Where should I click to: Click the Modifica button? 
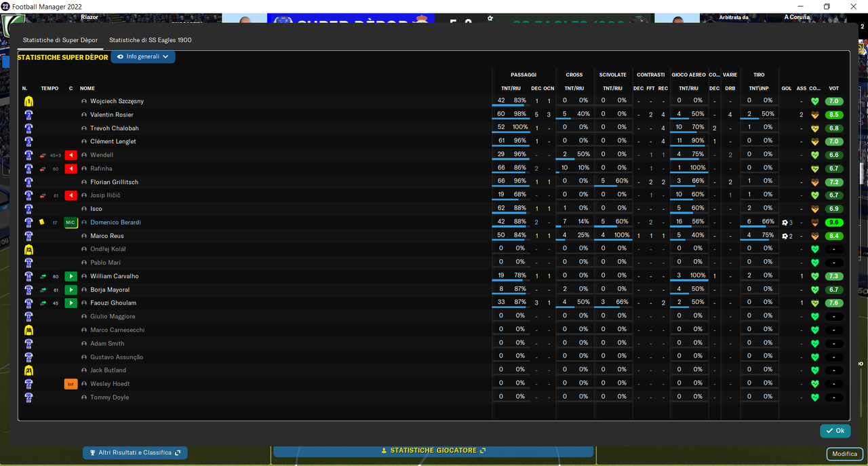(x=845, y=454)
